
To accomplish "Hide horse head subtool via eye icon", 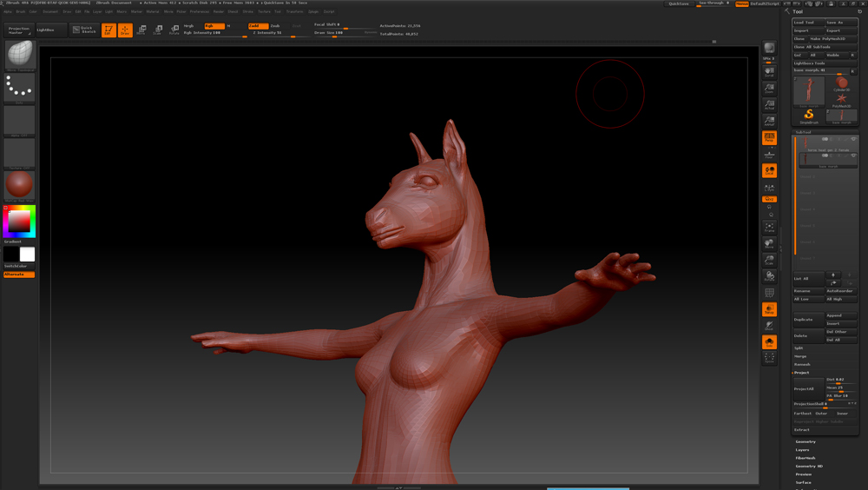I will (x=853, y=139).
